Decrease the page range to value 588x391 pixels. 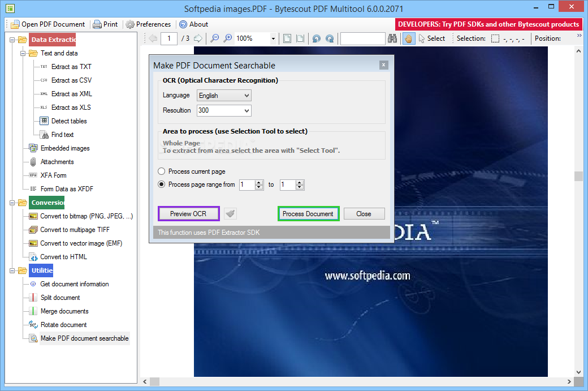[300, 187]
